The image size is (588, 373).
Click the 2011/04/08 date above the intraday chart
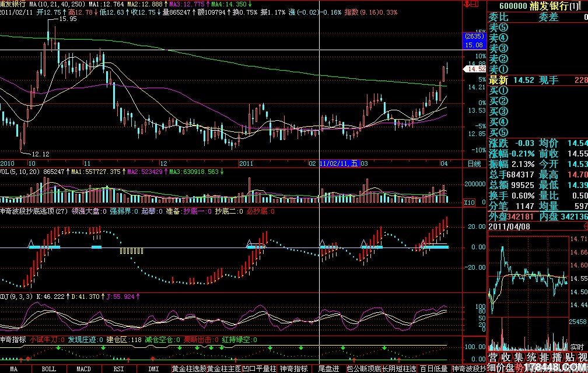tap(509, 226)
